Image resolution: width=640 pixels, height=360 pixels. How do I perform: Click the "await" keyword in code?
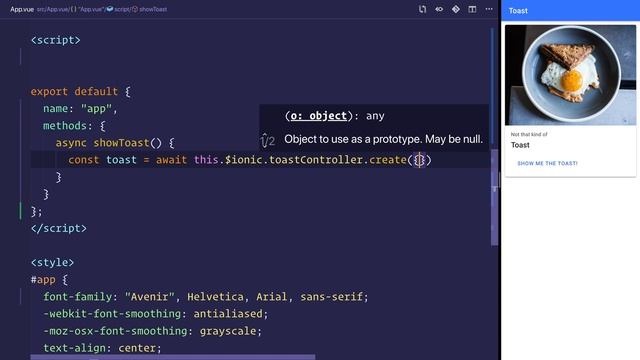coord(171,160)
